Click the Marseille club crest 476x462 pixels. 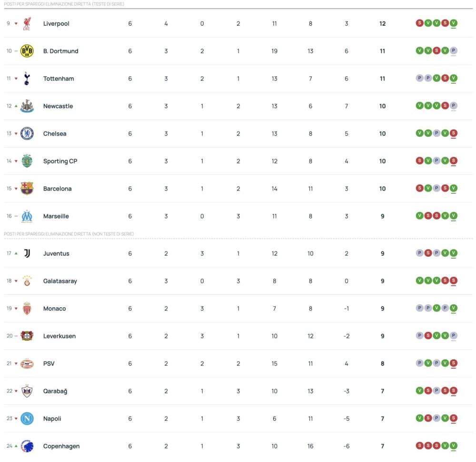[27, 216]
